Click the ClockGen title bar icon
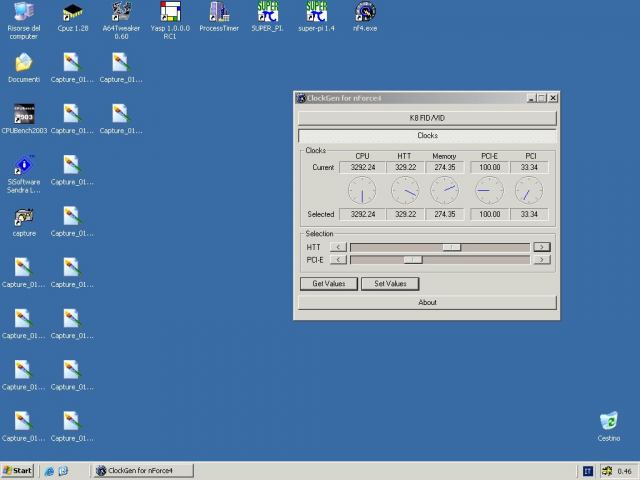 [x=301, y=98]
